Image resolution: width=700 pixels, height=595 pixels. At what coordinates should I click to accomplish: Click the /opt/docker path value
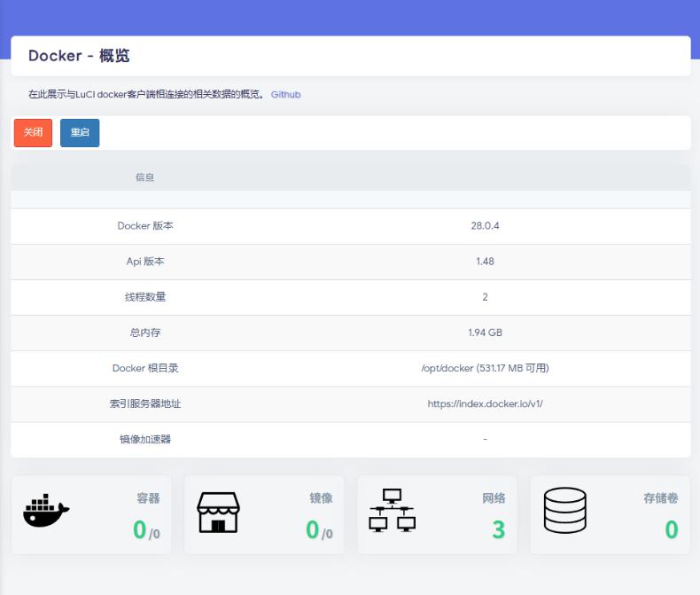(x=485, y=368)
